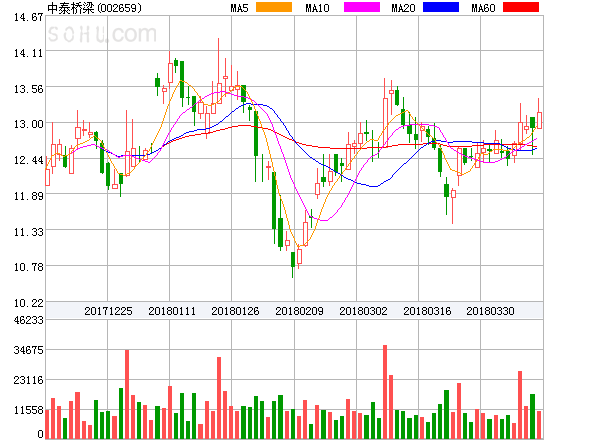Click the MA60 legend label
This screenshot has width=600, height=440.
[483, 8]
